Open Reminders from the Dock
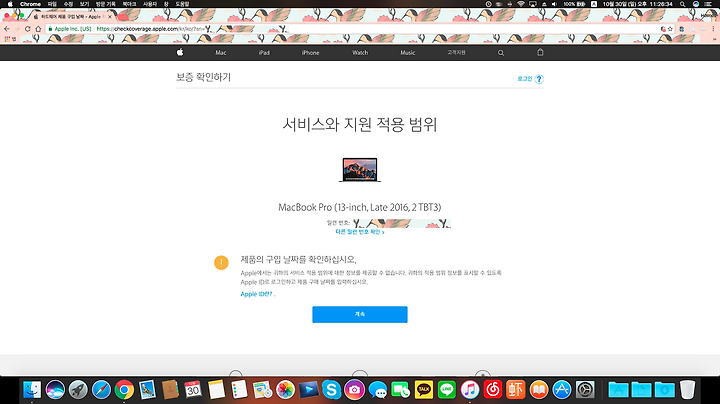 239,390
